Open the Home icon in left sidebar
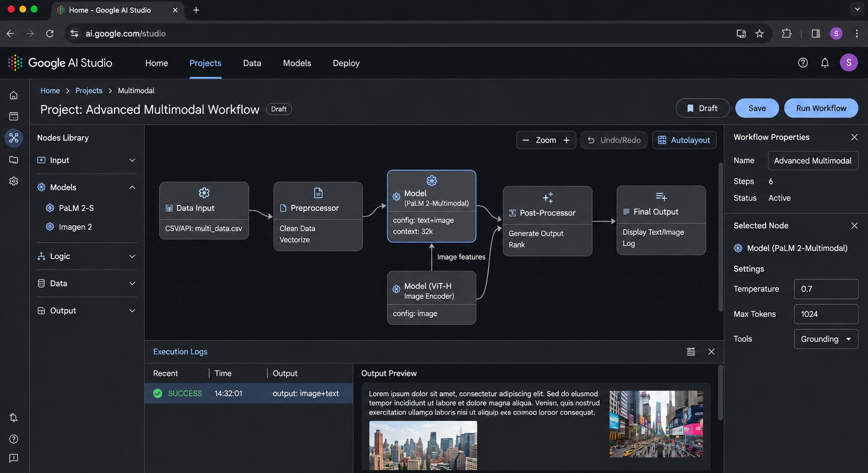868x473 pixels. coord(14,95)
